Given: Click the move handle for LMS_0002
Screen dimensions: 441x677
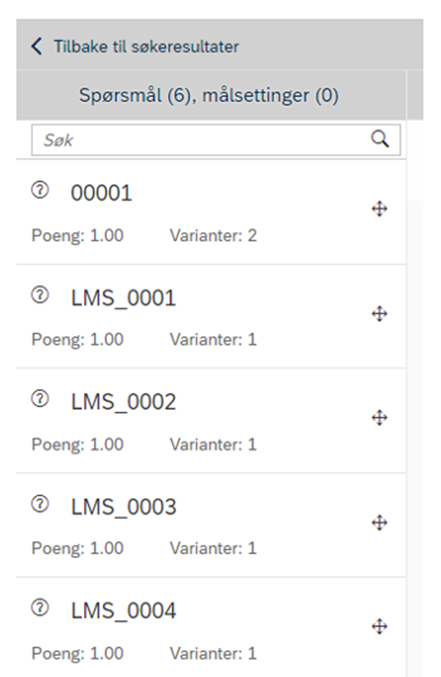Looking at the screenshot, I should (x=379, y=418).
